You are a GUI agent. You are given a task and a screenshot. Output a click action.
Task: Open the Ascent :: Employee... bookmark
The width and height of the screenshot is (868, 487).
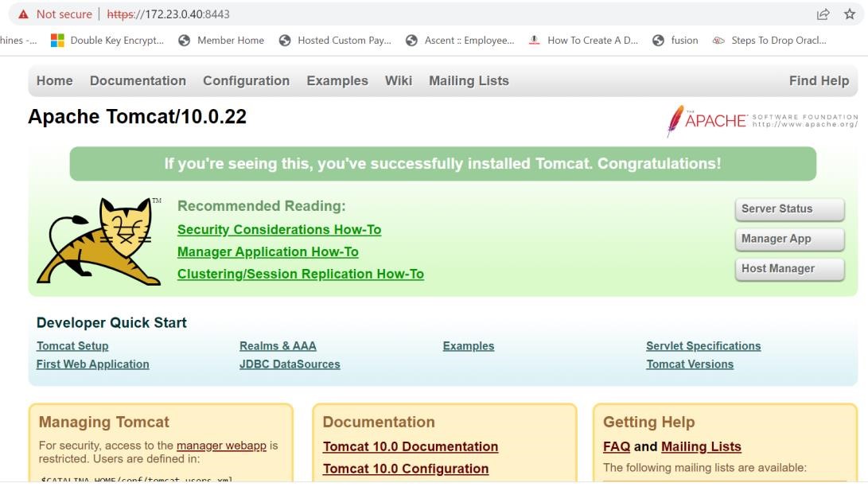click(x=460, y=41)
